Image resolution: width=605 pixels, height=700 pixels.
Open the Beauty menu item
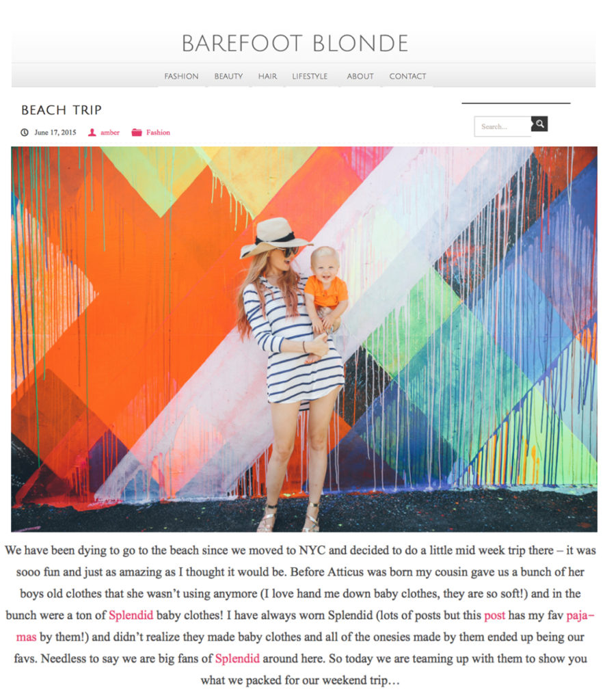(228, 77)
